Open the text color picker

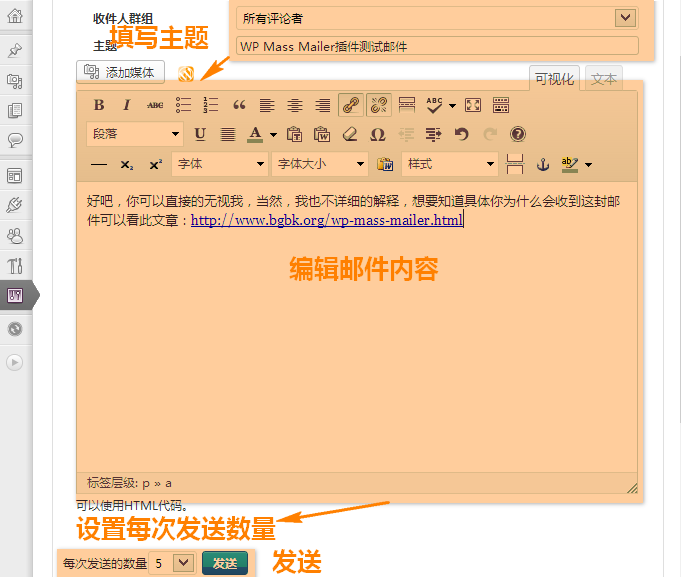click(273, 134)
